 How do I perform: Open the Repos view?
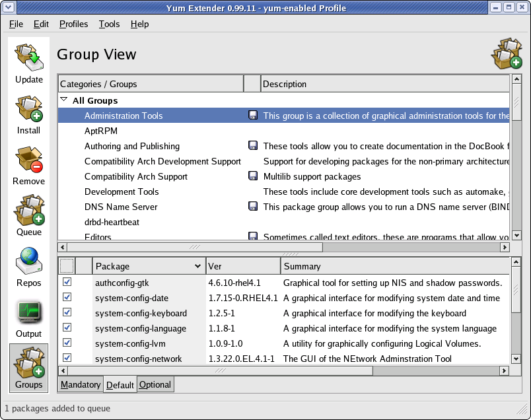pos(29,266)
